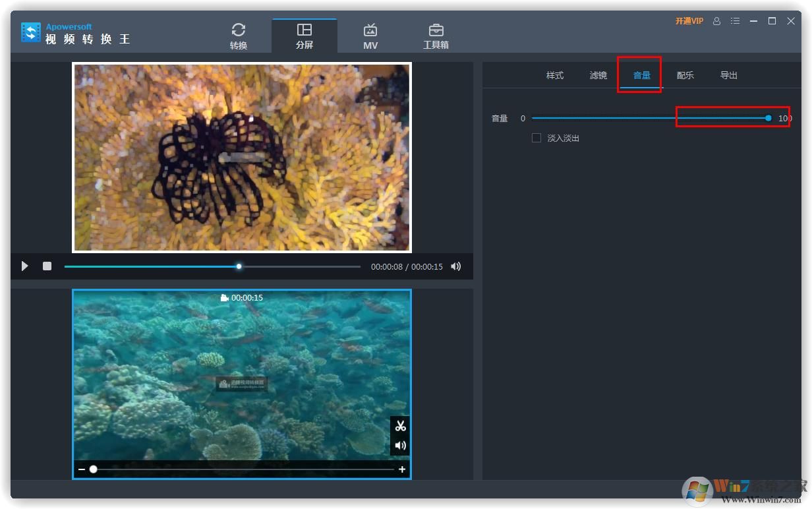Open the 工具箱 toolbox tab
This screenshot has height=509, width=812.
(x=436, y=36)
